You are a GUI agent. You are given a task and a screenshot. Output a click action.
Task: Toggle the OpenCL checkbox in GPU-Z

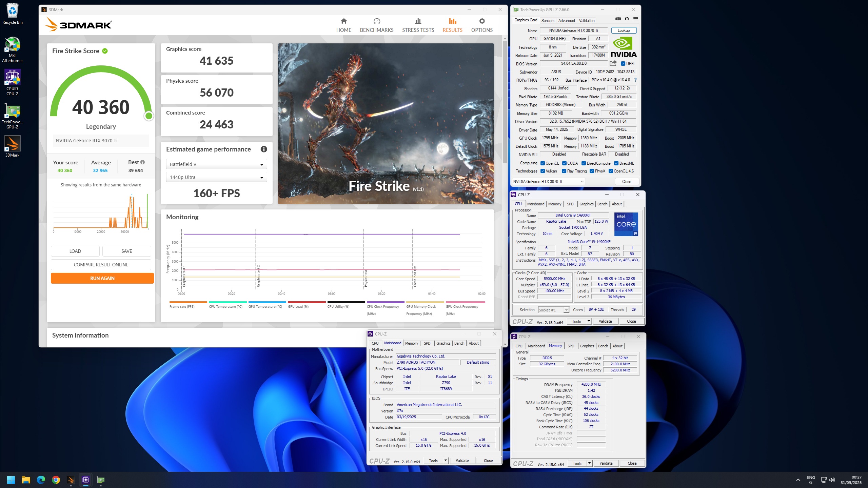[542, 163]
